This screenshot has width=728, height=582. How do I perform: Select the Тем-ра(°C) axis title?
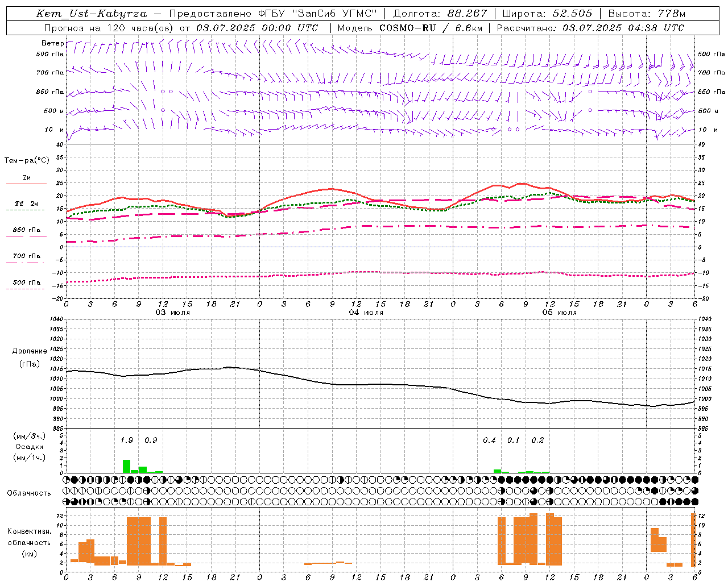click(27, 161)
